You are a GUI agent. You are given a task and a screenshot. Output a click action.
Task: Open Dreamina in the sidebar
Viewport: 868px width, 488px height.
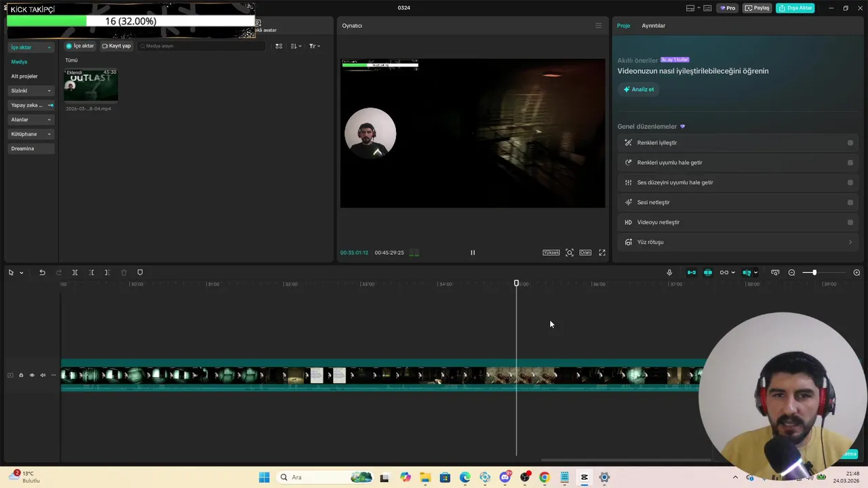31,148
